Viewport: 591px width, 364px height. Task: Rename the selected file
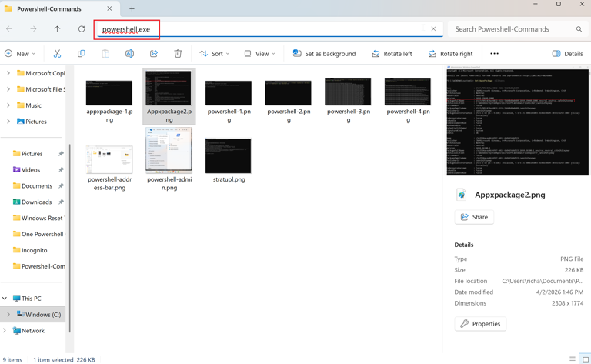pos(129,54)
